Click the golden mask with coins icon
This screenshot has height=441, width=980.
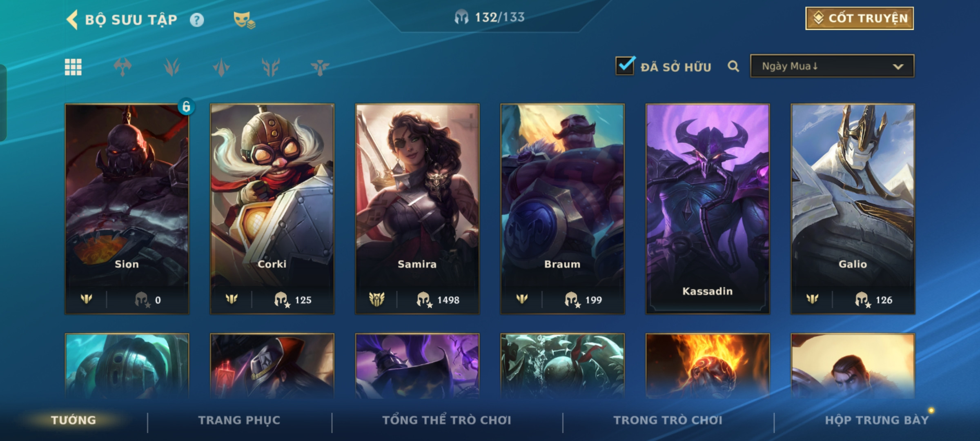pyautogui.click(x=244, y=20)
